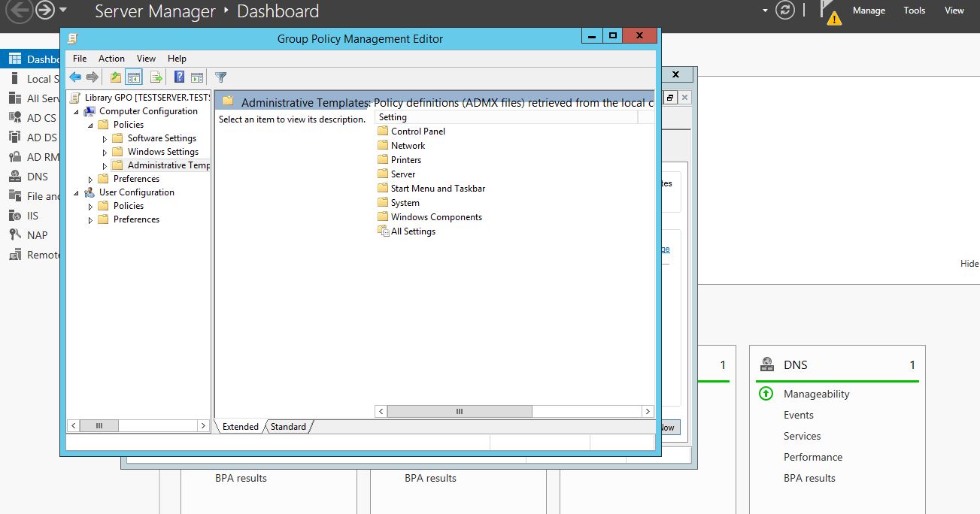The width and height of the screenshot is (980, 514).
Task: Click the Server Manager refresh icon
Action: [785, 11]
